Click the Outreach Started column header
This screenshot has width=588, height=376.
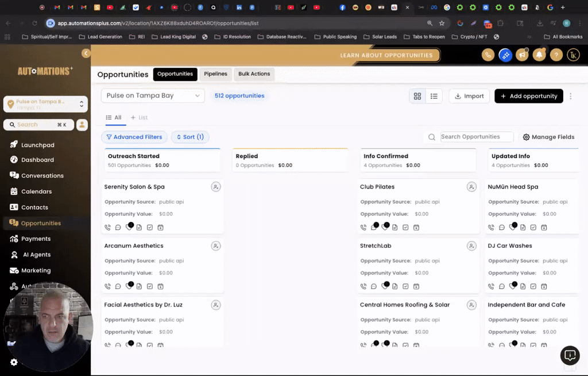click(x=162, y=160)
